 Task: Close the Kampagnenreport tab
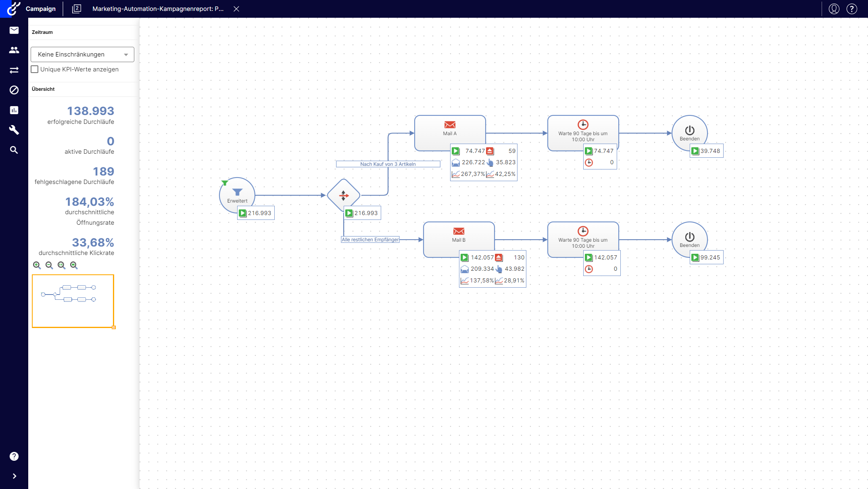(x=236, y=8)
